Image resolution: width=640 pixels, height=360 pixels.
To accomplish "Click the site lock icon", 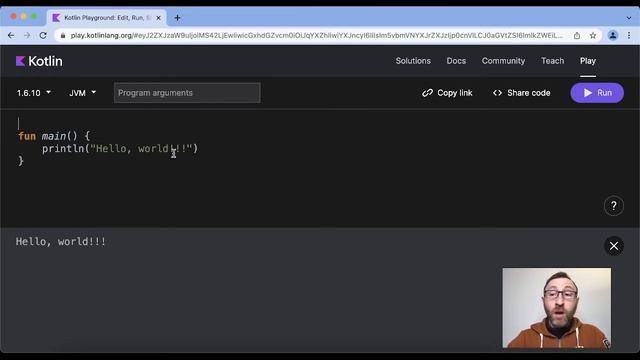I will pos(63,36).
